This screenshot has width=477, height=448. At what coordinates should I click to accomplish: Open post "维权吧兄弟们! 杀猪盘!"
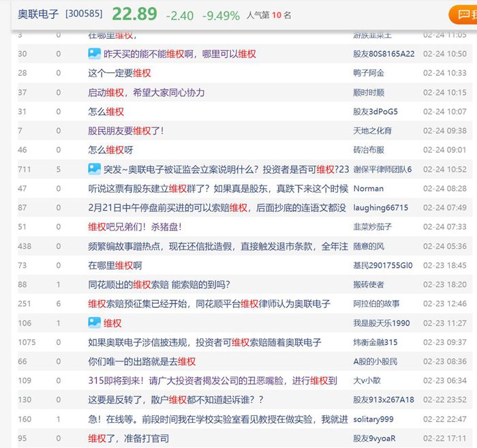tap(135, 227)
